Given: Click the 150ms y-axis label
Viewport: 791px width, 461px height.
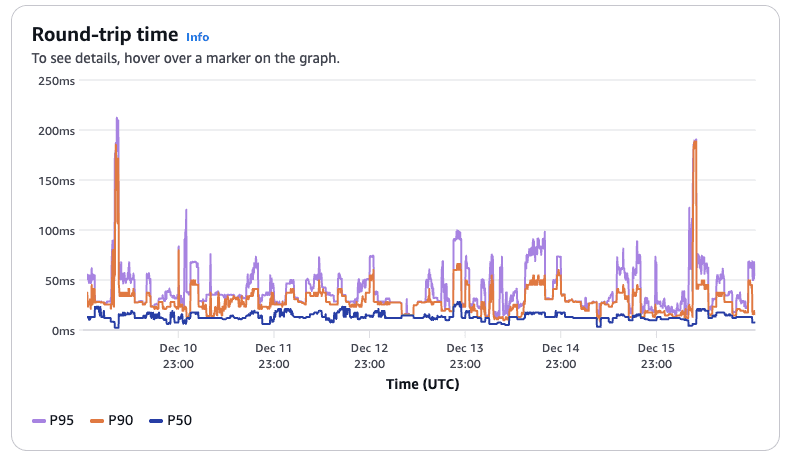Looking at the screenshot, I should coord(56,181).
